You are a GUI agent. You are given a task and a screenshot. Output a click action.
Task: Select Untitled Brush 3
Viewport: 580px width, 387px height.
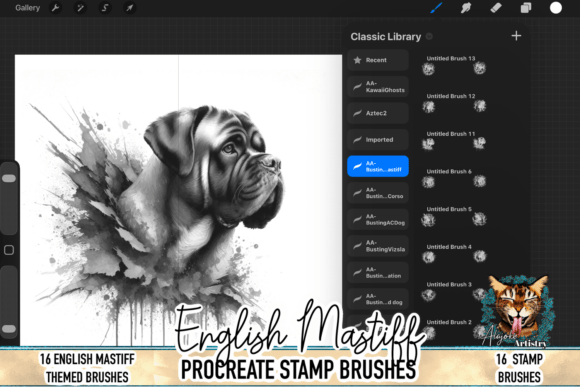[x=454, y=292]
